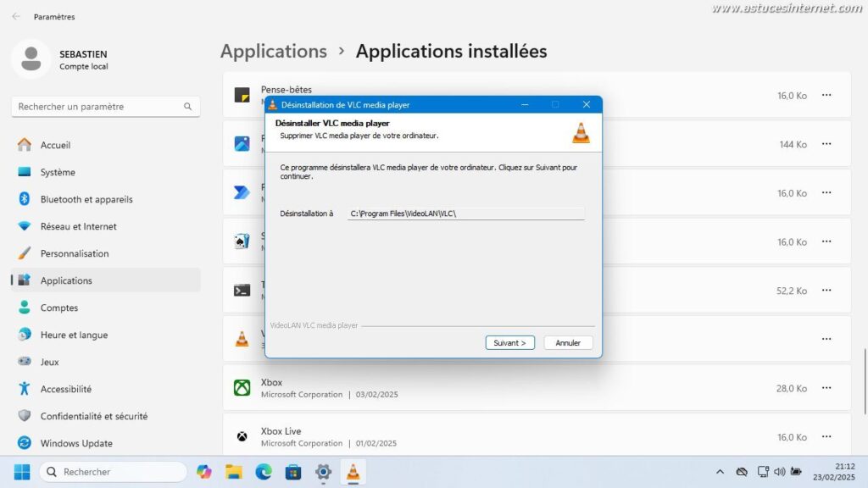Click the Rechercher un paramètre search field
The image size is (868, 488).
tap(105, 106)
